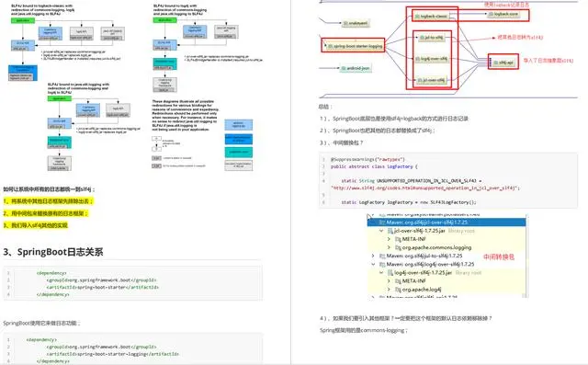Select the org.apache.log4j tree label
588x365 pixels.
pos(422,290)
